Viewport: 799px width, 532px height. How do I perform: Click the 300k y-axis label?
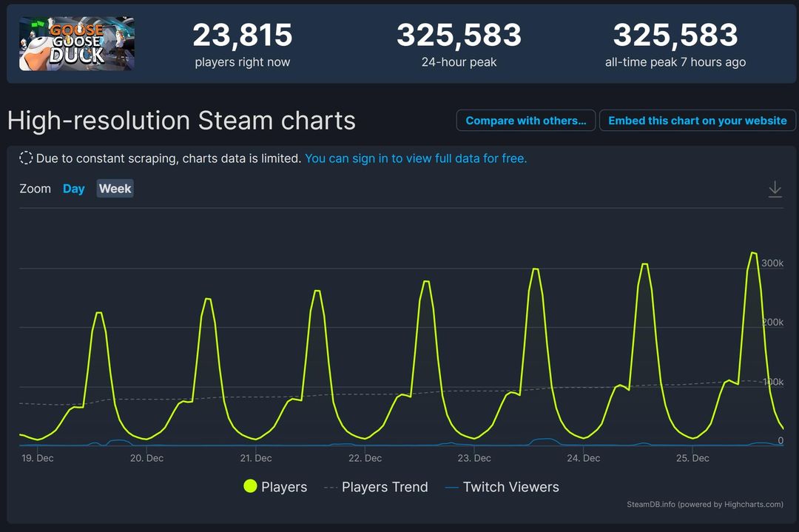coord(772,263)
